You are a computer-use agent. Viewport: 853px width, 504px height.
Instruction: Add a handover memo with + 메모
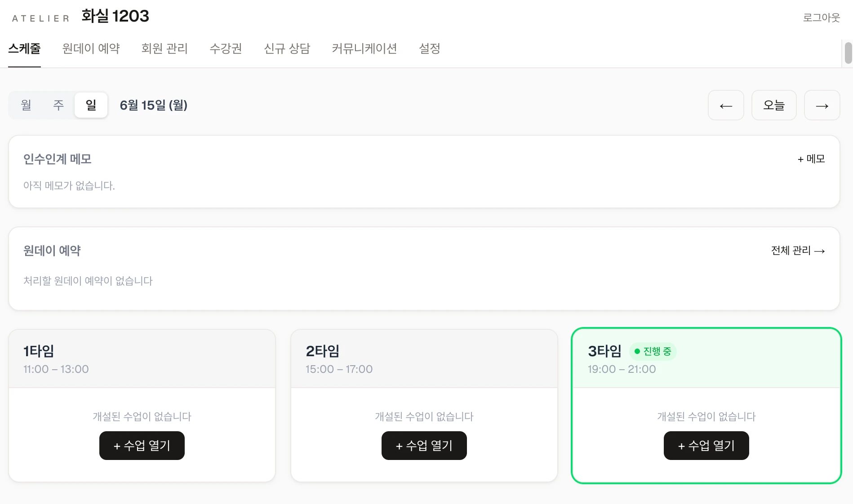811,159
